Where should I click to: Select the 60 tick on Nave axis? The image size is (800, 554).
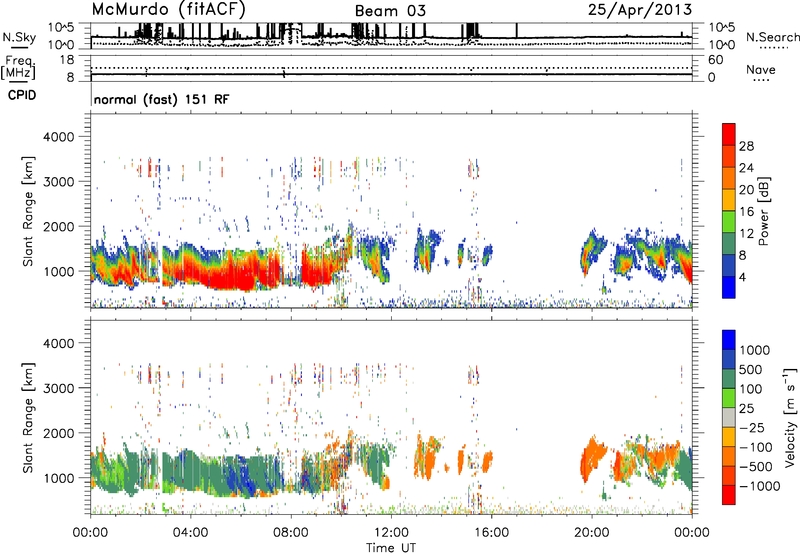point(716,60)
